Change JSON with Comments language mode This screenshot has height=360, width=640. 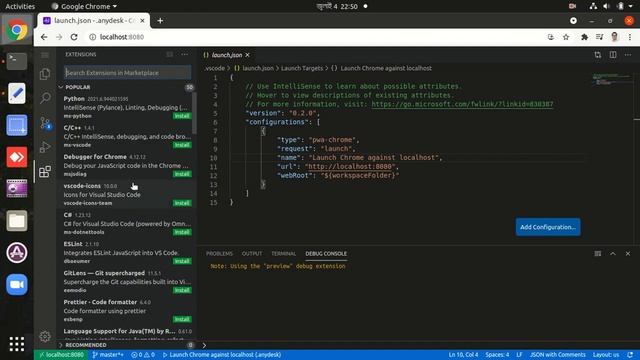[x=558, y=355]
